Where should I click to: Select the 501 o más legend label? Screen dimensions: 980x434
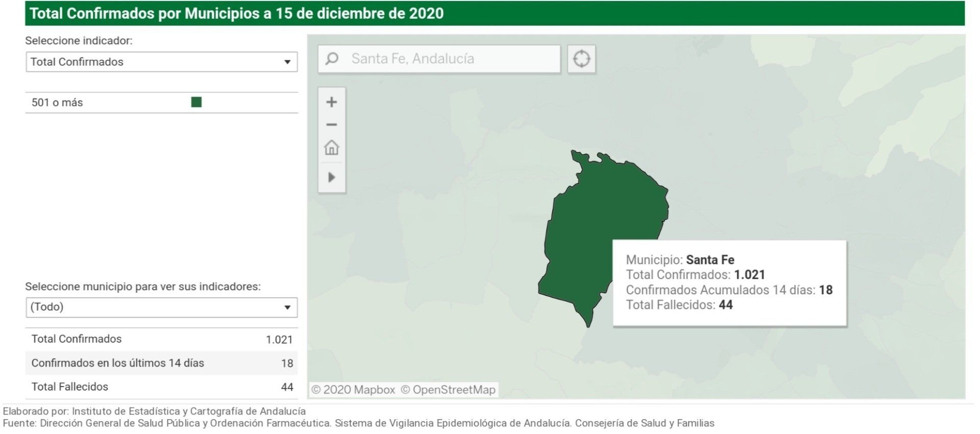coord(57,103)
